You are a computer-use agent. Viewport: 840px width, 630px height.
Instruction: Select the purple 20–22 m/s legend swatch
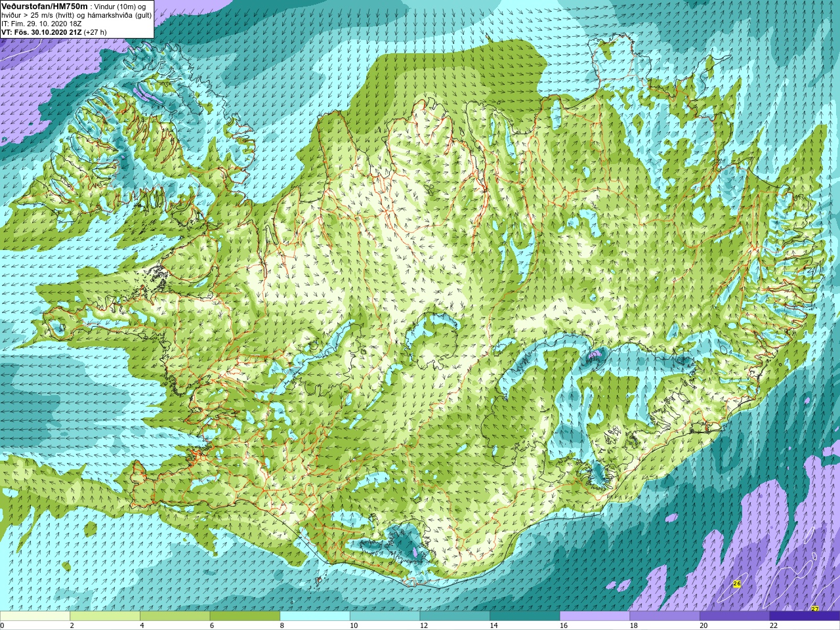pos(735,616)
